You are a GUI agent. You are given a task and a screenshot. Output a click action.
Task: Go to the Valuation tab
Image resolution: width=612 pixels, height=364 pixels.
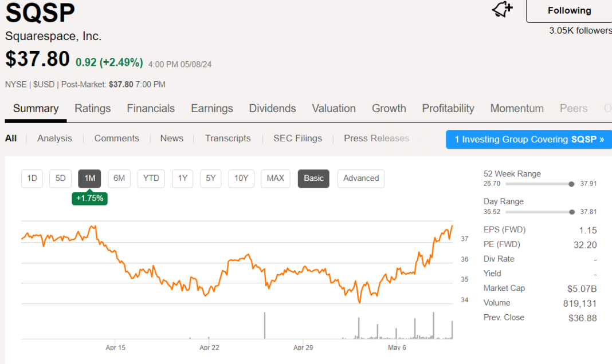tap(334, 109)
